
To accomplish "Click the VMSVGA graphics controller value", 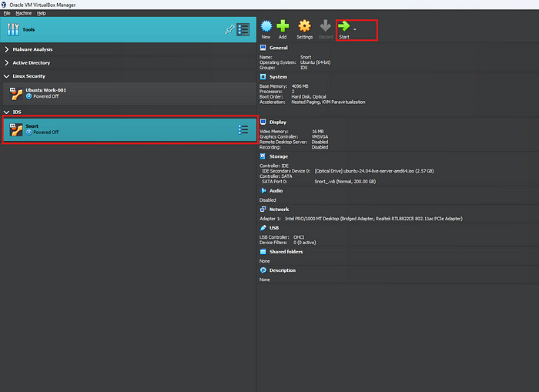I will [320, 137].
